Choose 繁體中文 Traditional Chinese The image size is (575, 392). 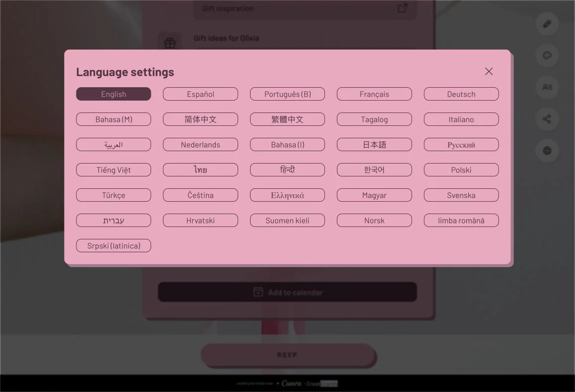288,119
